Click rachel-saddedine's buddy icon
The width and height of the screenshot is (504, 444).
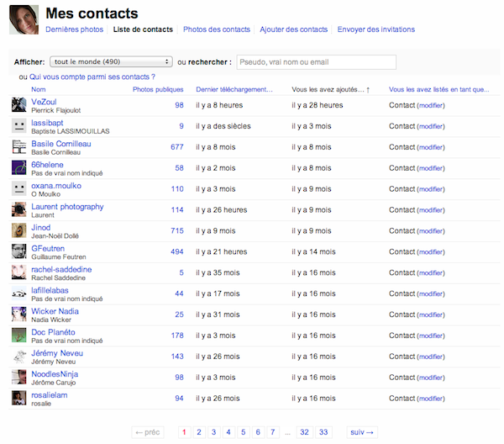[x=19, y=272]
